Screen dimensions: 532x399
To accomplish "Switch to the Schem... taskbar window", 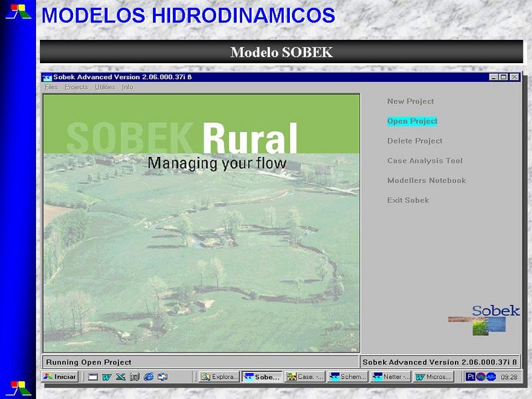I will tap(348, 376).
